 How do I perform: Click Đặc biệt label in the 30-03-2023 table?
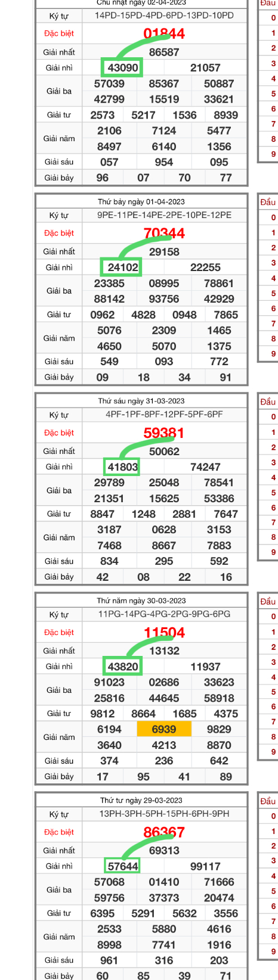click(x=59, y=632)
